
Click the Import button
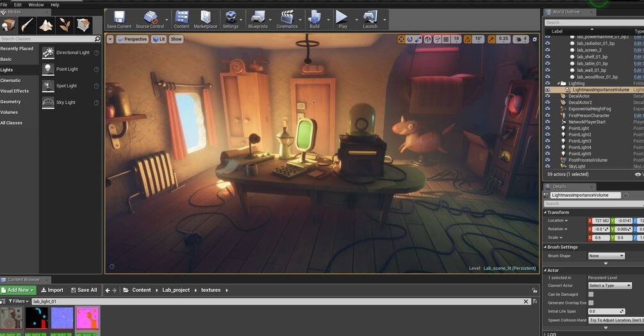52,290
